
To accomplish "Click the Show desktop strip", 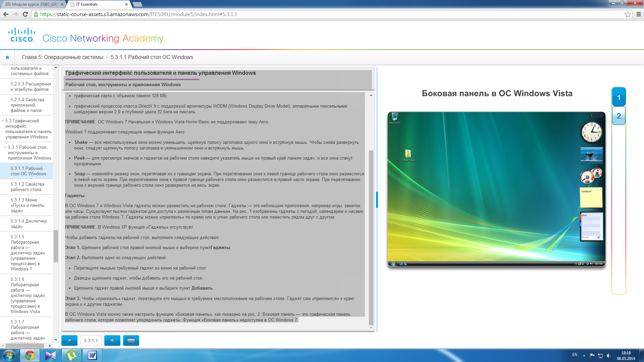I will [x=641, y=355].
